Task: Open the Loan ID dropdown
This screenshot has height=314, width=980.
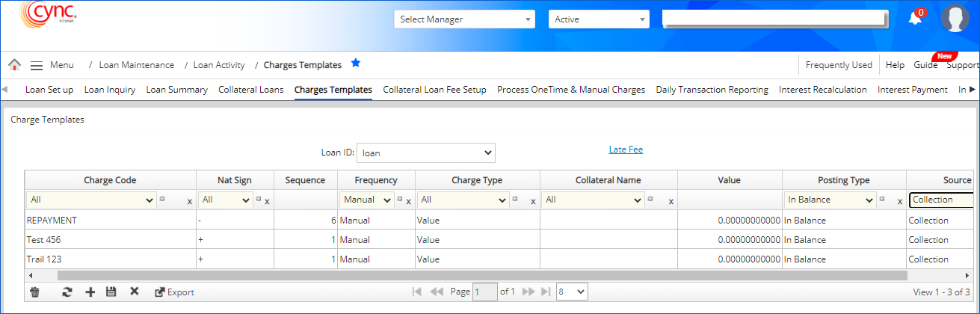Action: [x=425, y=153]
